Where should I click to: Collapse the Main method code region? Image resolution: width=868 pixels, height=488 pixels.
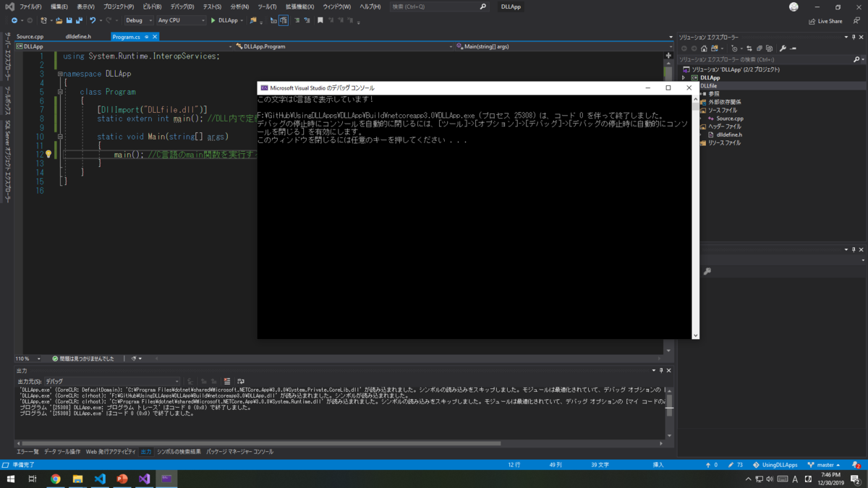pos(61,137)
